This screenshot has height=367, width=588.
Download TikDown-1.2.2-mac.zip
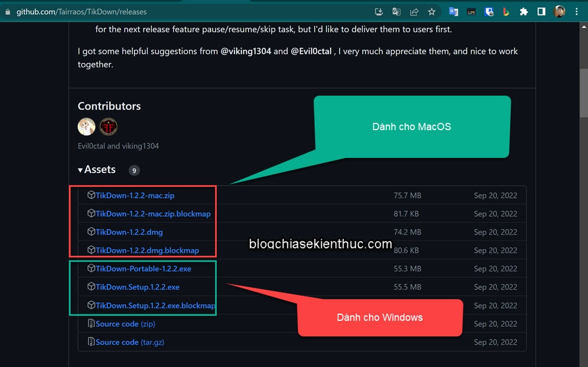135,196
